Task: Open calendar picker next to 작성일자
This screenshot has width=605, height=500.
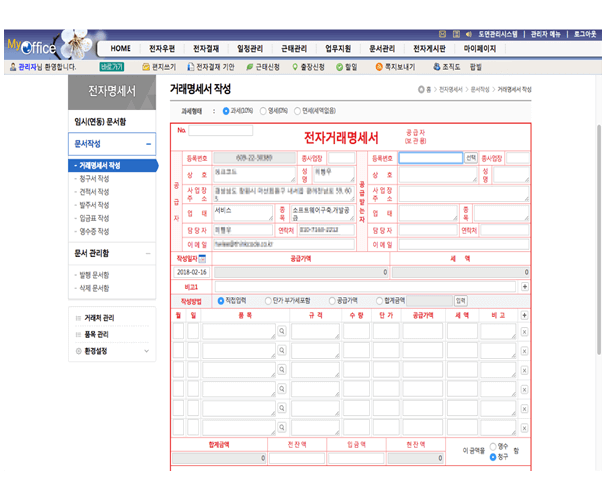Action: (202, 259)
